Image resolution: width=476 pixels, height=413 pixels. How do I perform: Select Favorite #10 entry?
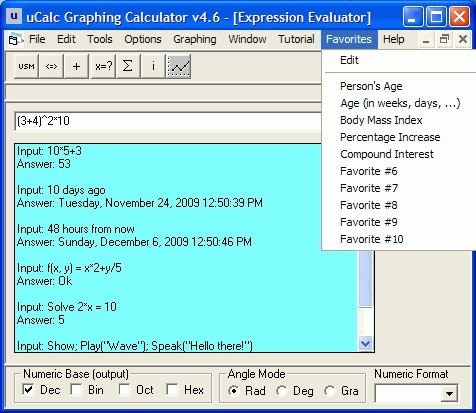[x=398, y=239]
